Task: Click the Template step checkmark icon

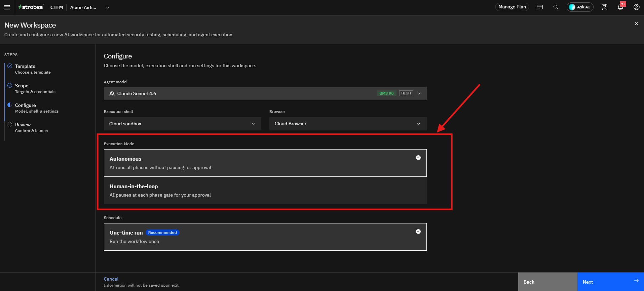Action: pos(10,66)
